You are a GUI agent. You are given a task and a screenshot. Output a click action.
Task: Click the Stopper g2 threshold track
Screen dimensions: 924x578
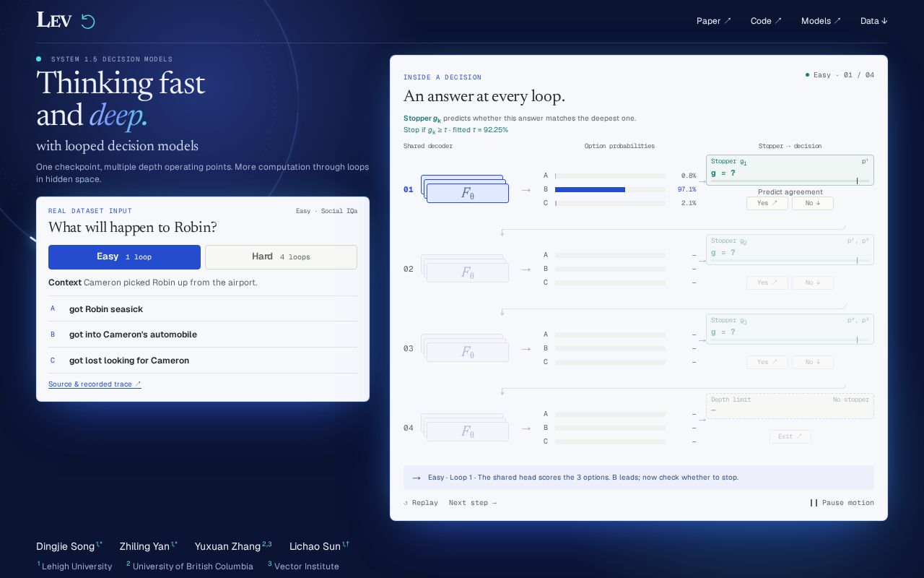tap(790, 260)
